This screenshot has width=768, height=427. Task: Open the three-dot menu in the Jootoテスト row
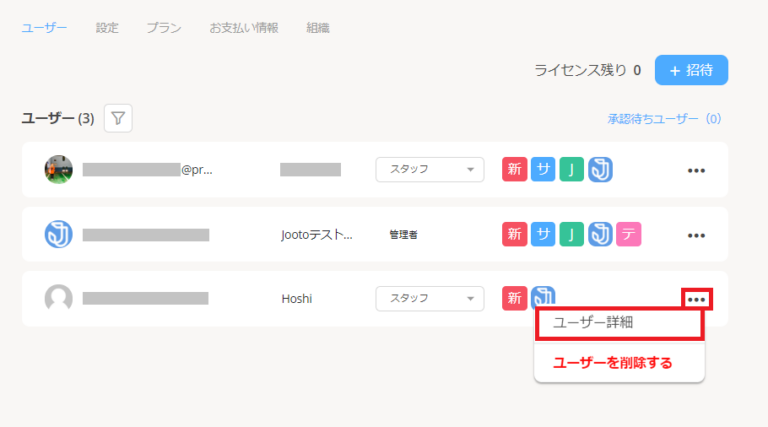click(x=696, y=236)
